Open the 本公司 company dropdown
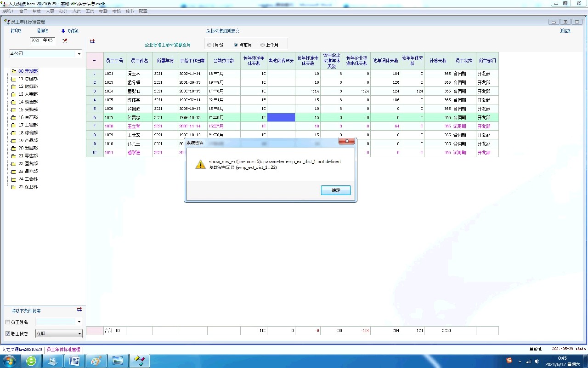The image size is (588, 368). [79, 54]
